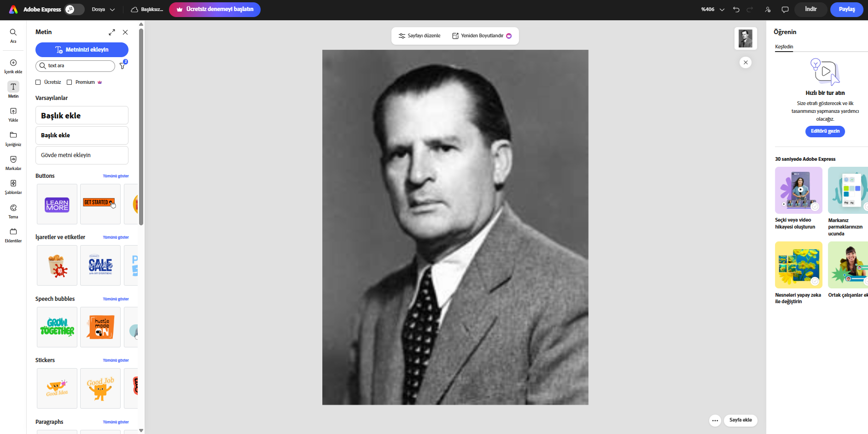Open the Şablonlar templates panel
This screenshot has height=434, width=868.
coord(13,187)
